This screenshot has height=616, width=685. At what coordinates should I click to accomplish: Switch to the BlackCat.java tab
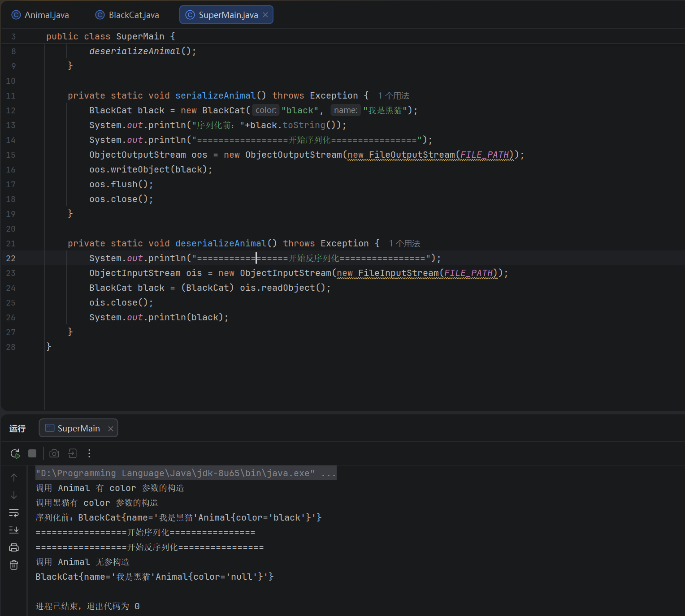coord(127,15)
